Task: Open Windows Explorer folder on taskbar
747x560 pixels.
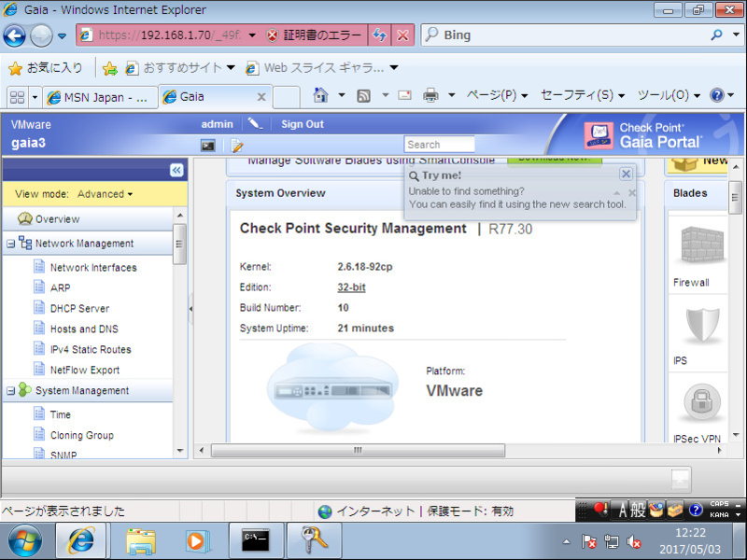Action: pos(141,541)
